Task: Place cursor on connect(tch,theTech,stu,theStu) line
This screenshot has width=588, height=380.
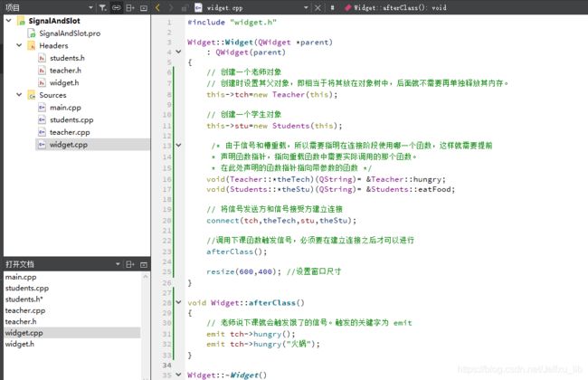Action: click(x=281, y=221)
